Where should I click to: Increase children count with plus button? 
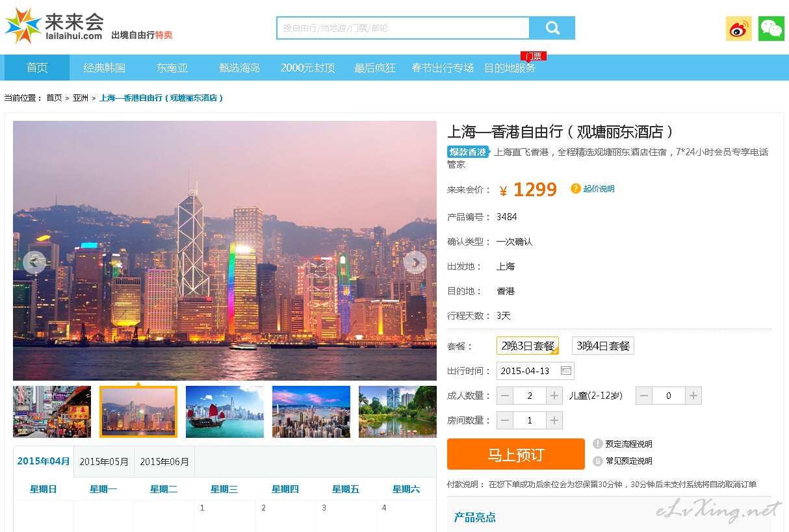[693, 396]
